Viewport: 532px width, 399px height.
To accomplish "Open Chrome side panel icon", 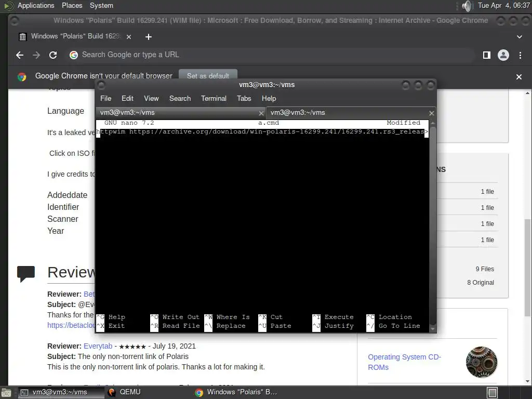I will click(486, 55).
